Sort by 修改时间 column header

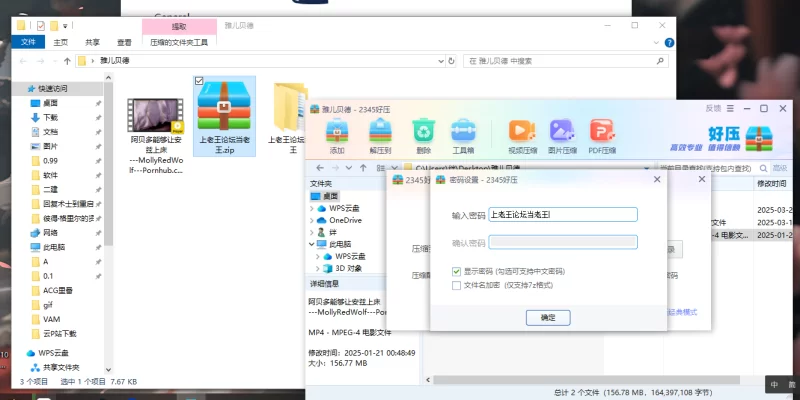point(771,184)
